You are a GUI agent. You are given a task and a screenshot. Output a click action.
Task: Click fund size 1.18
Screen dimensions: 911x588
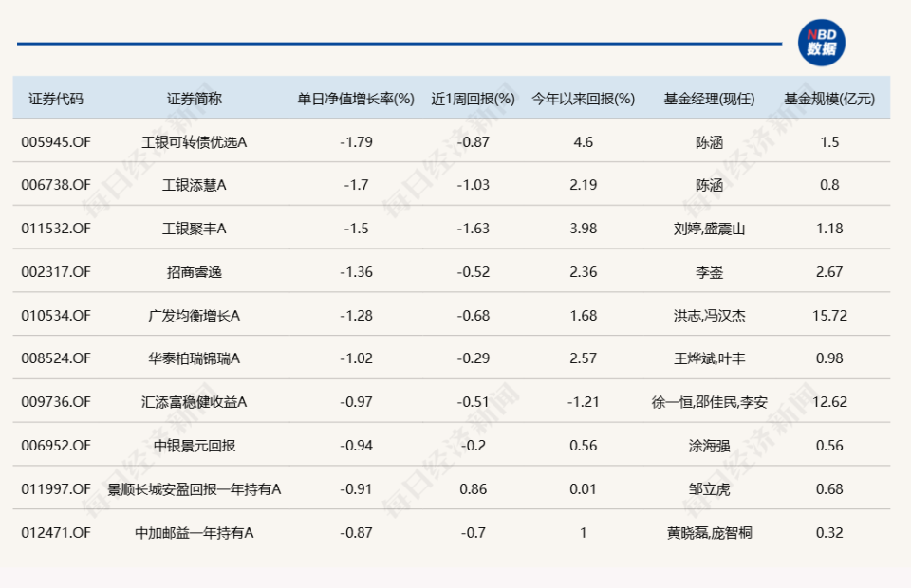coord(829,229)
